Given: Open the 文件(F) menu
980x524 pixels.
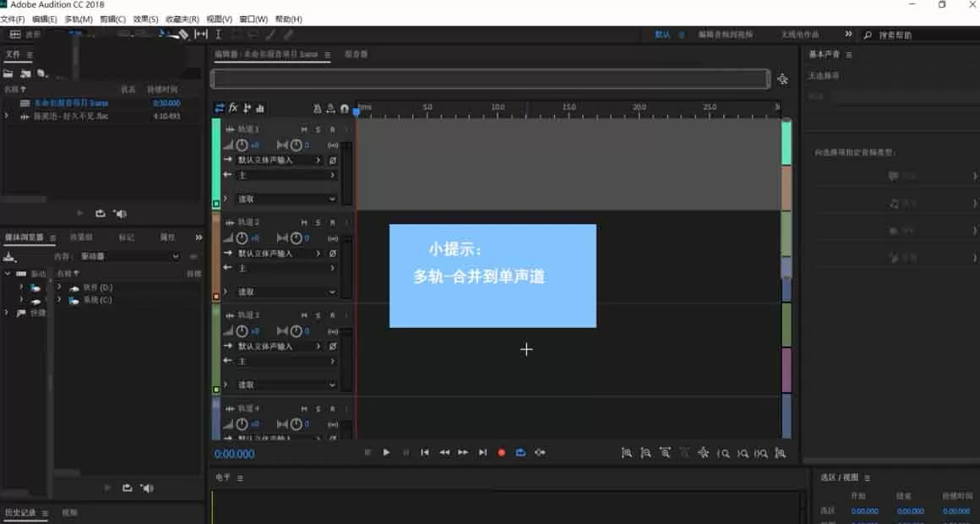Looking at the screenshot, I should coord(13,19).
